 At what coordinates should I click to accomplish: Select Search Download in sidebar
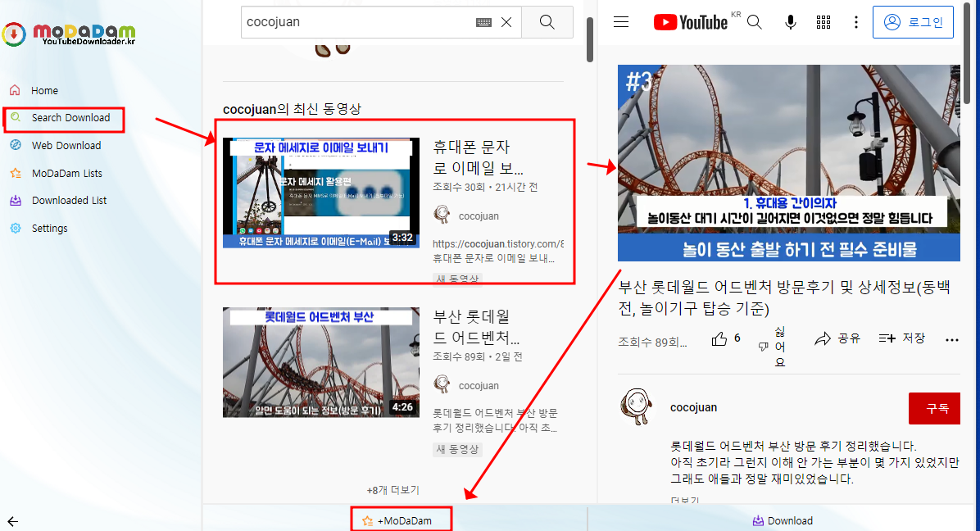click(x=70, y=117)
